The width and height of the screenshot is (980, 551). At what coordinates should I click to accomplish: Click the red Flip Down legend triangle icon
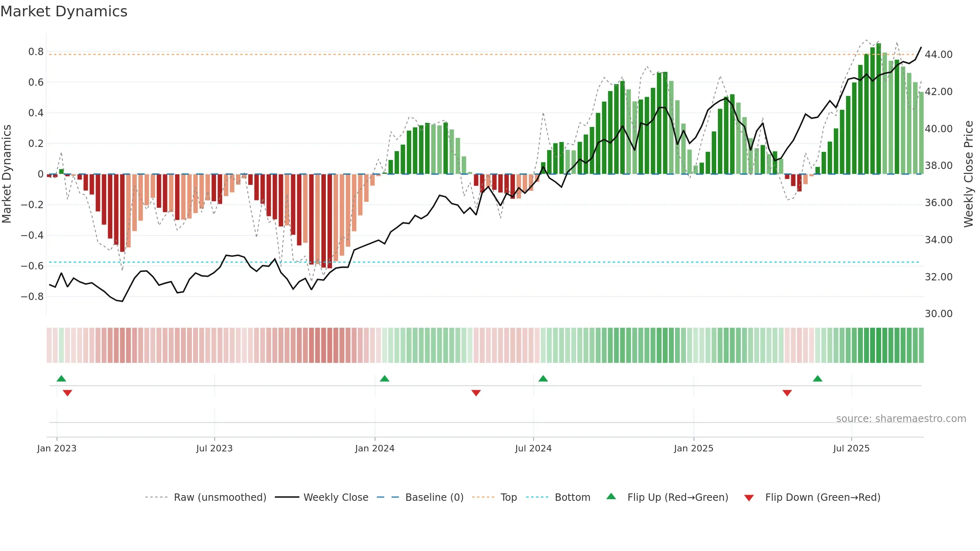[x=749, y=498]
